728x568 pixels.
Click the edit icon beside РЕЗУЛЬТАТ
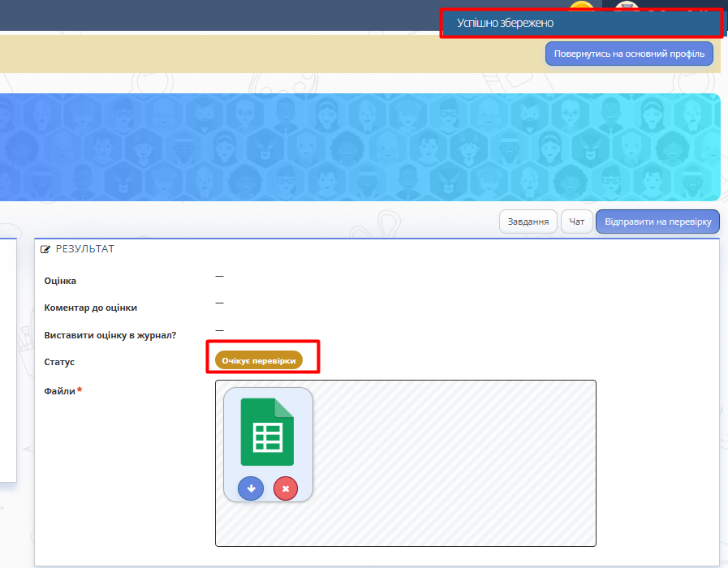(45, 249)
